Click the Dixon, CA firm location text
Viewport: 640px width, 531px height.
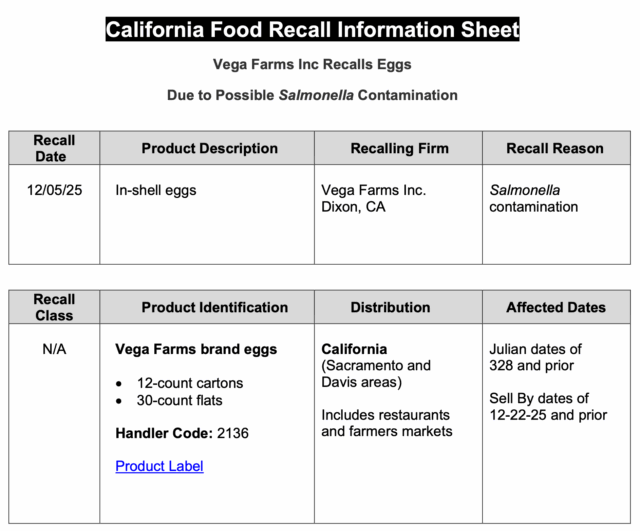[353, 207]
